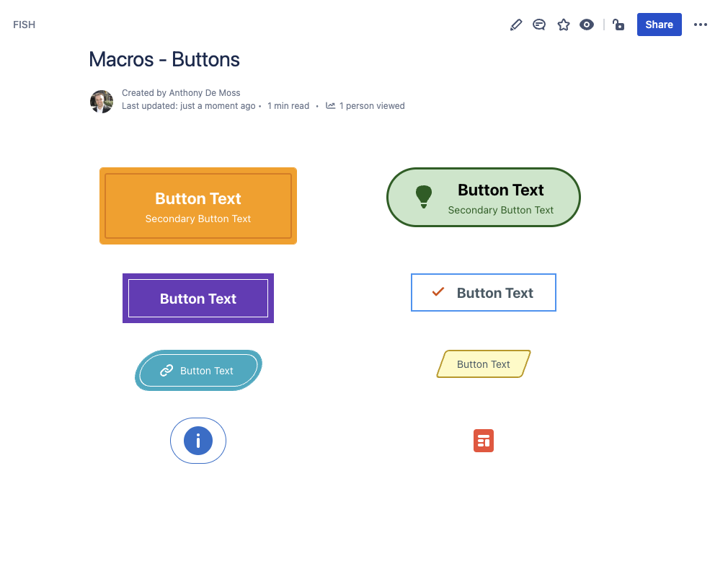Screen dimensions: 728x577
Task: Open the FISH space breadcrumb
Action: coord(24,25)
